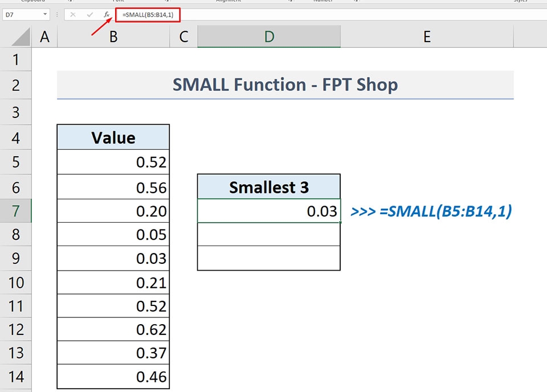Select cell B11 with value 0.52
547x392 pixels.
pyautogui.click(x=113, y=306)
